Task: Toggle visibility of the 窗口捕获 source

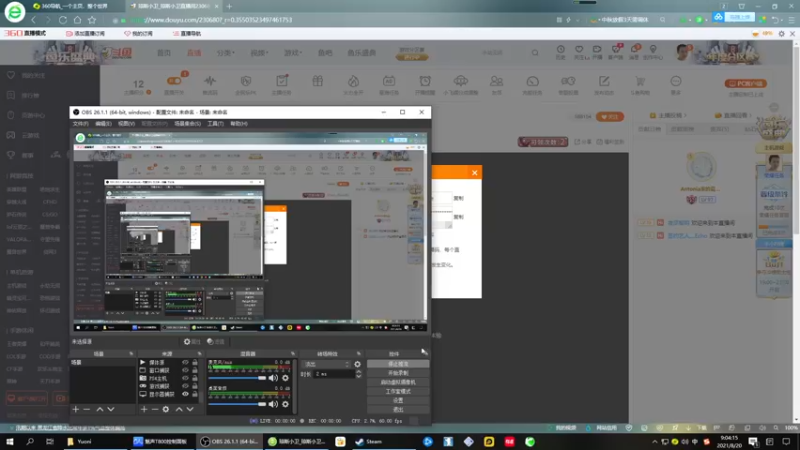Action: tap(185, 370)
